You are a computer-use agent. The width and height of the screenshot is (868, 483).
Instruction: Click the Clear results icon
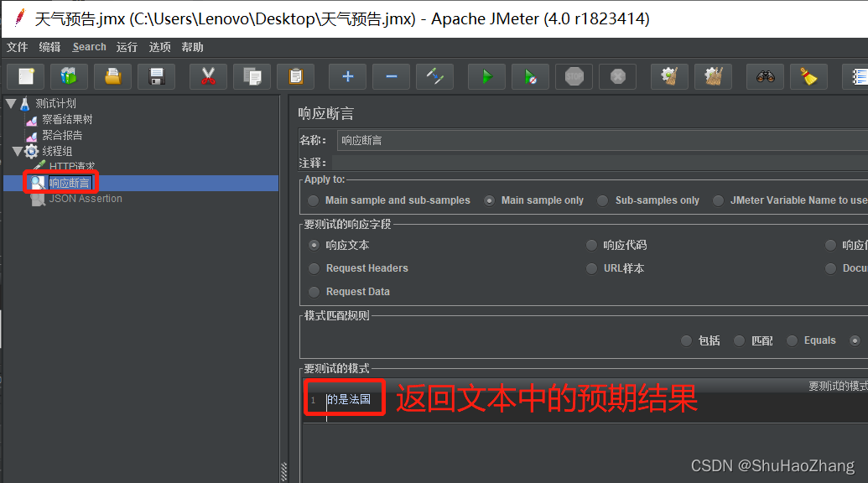tap(669, 76)
